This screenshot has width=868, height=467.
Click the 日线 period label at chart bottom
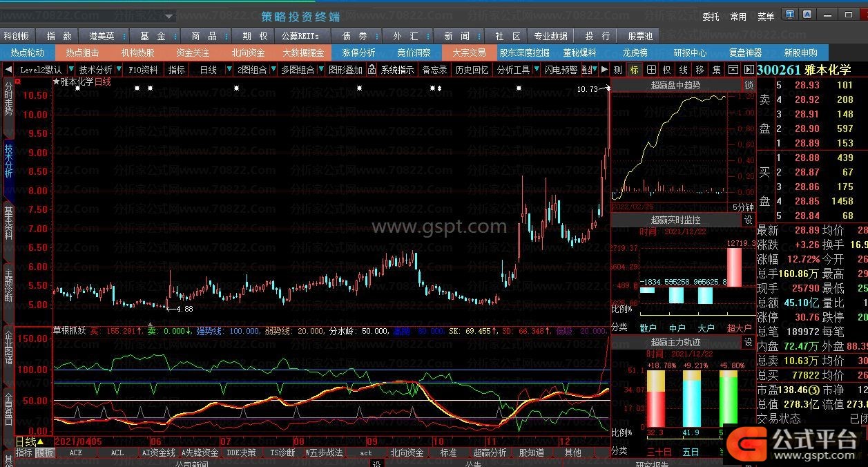point(26,441)
